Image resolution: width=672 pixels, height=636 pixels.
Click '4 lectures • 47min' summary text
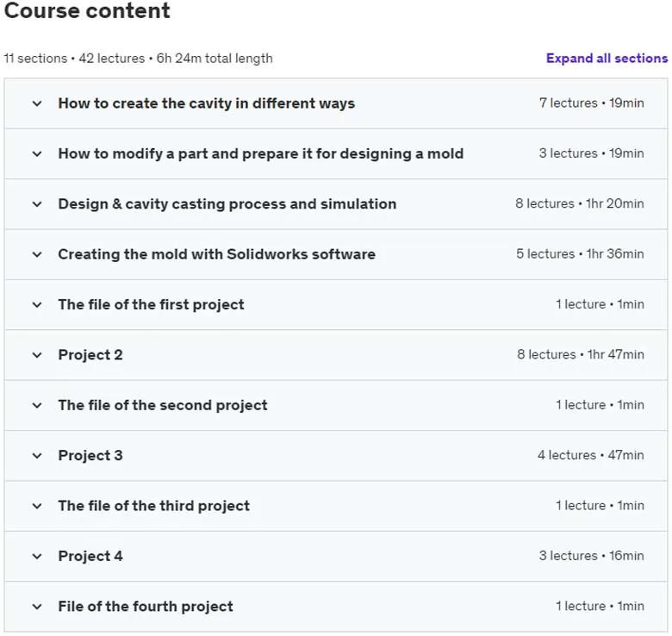[590, 455]
